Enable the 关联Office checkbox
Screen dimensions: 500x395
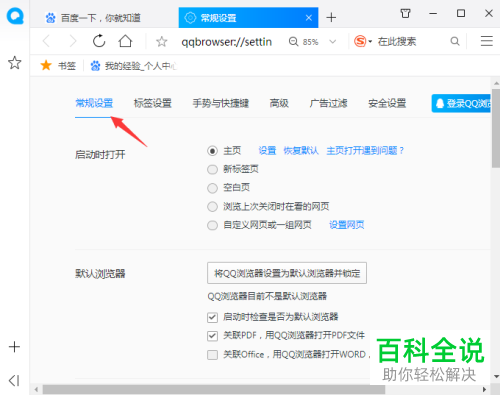212,354
